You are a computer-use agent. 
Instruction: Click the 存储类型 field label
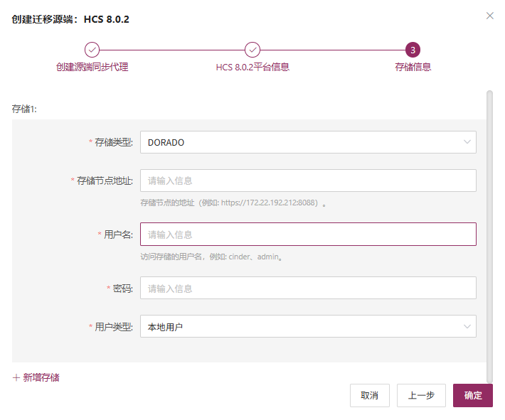113,142
